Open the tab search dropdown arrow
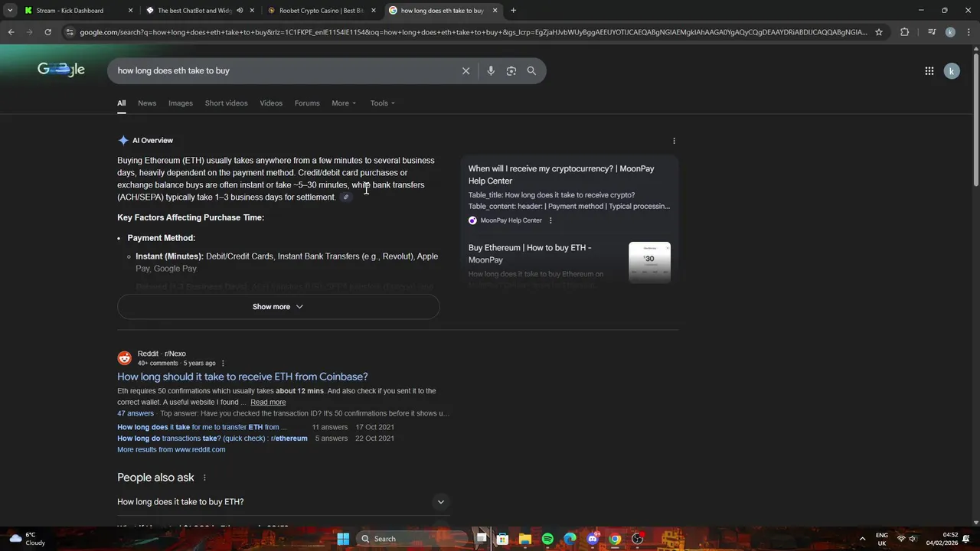The image size is (980, 551). [10, 11]
